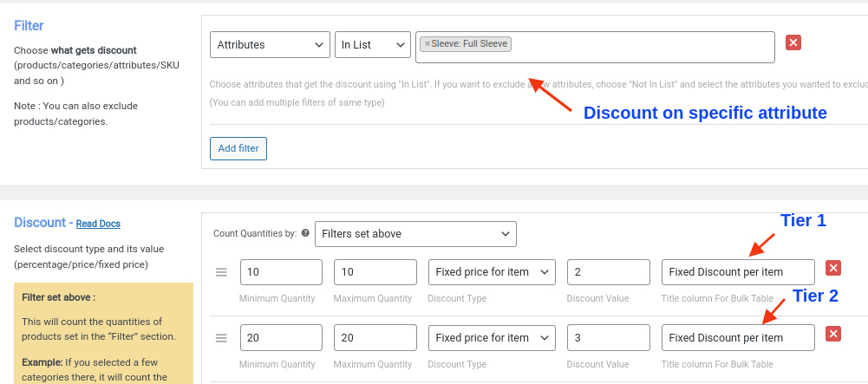The image size is (868, 384).
Task: Grab drag handle of quantity 20 tier
Action: tap(221, 338)
